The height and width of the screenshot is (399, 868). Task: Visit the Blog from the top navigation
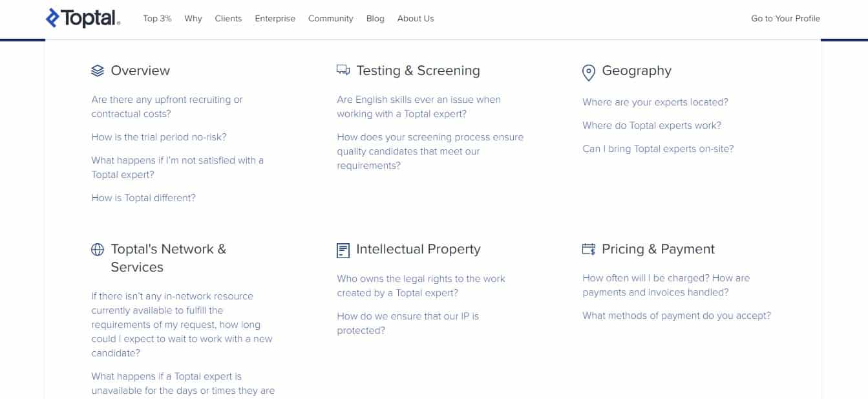coord(375,19)
